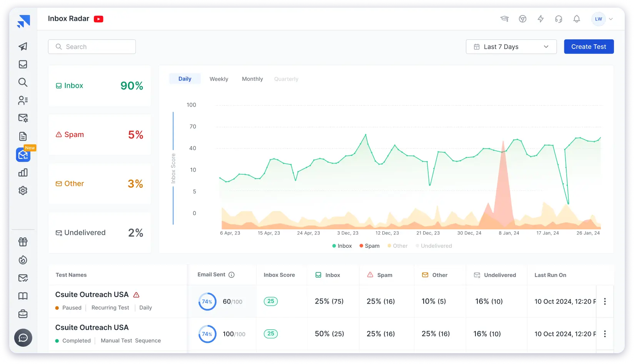Viewport: 634px width, 364px height.
Task: Open three-dot menu for Paused Csuite test
Action: (605, 301)
